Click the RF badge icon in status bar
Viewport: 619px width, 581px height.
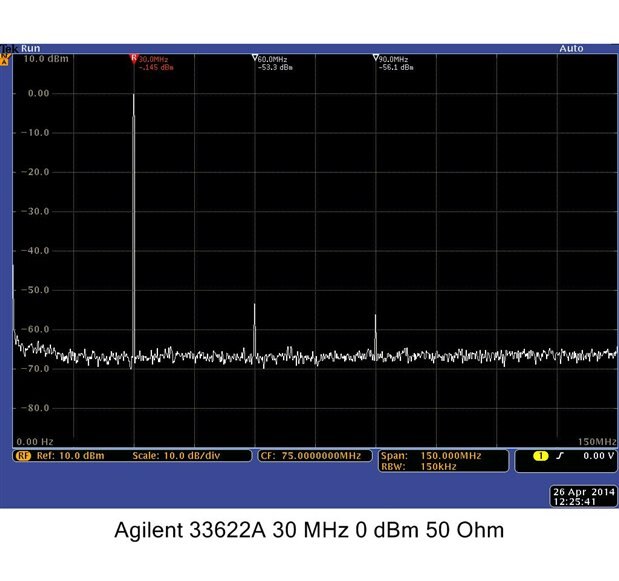pyautogui.click(x=23, y=456)
